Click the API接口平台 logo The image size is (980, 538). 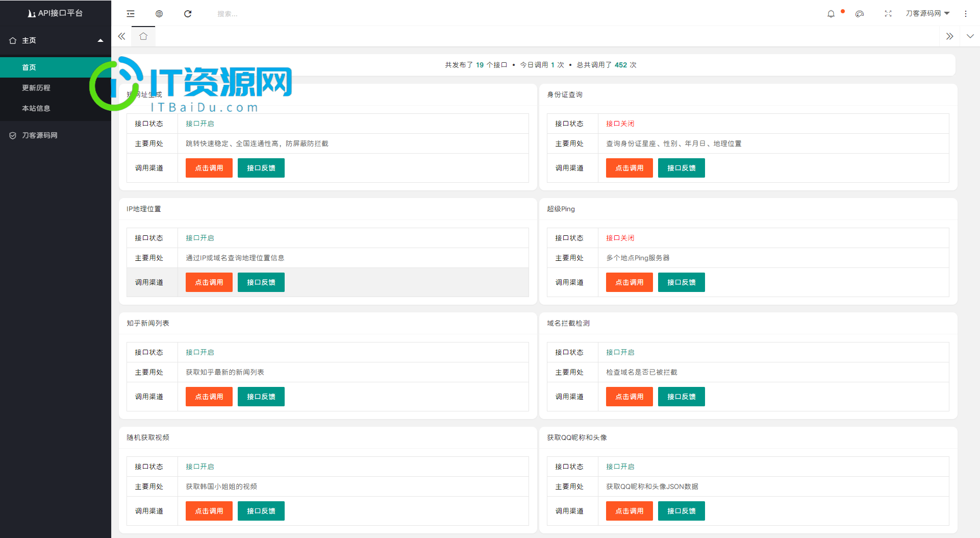coord(55,13)
